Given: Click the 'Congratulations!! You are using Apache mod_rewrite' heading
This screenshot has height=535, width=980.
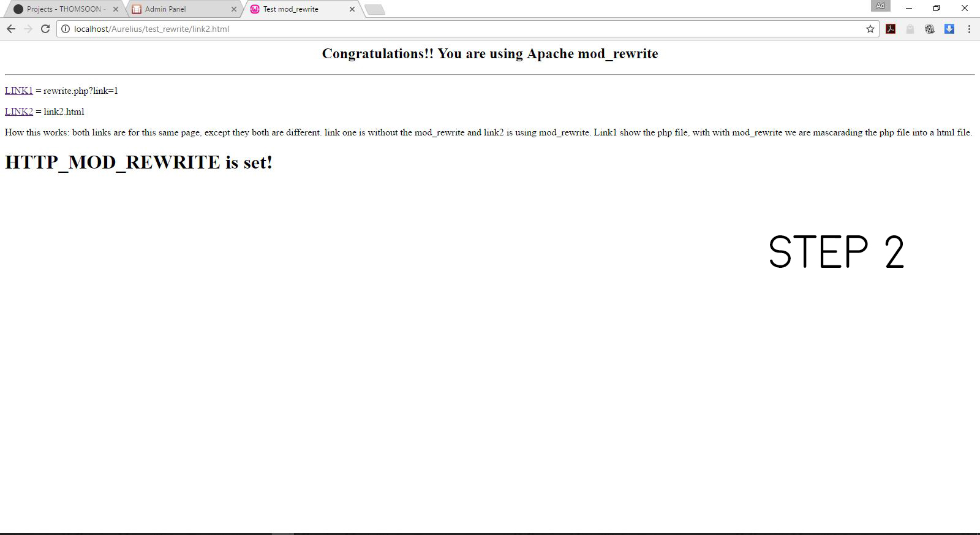Looking at the screenshot, I should tap(490, 53).
